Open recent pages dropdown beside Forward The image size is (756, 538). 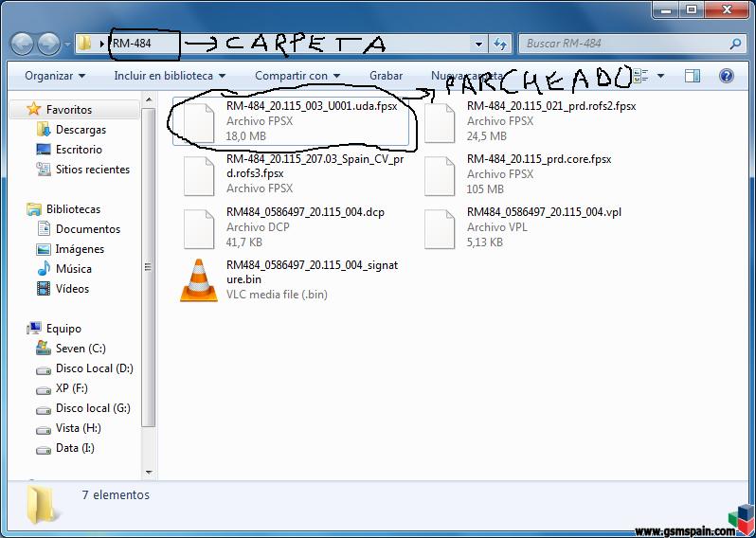tap(68, 45)
